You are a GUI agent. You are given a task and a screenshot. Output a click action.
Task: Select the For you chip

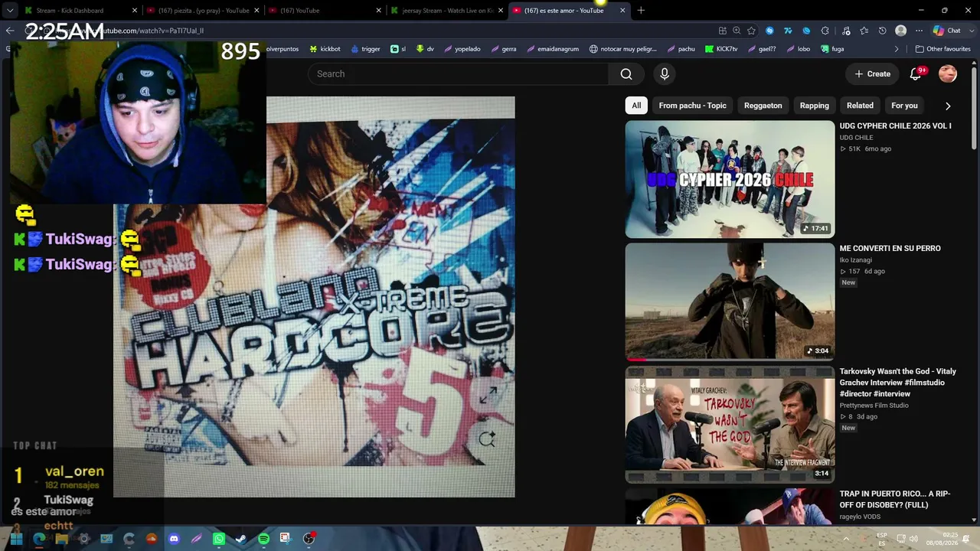904,106
